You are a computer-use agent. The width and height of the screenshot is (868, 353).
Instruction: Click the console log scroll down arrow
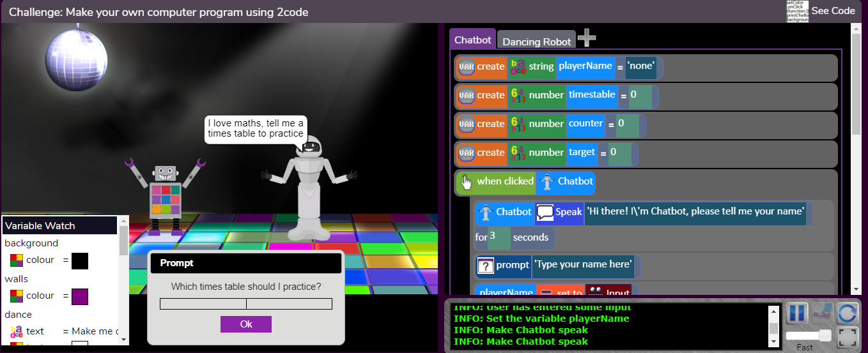773,342
